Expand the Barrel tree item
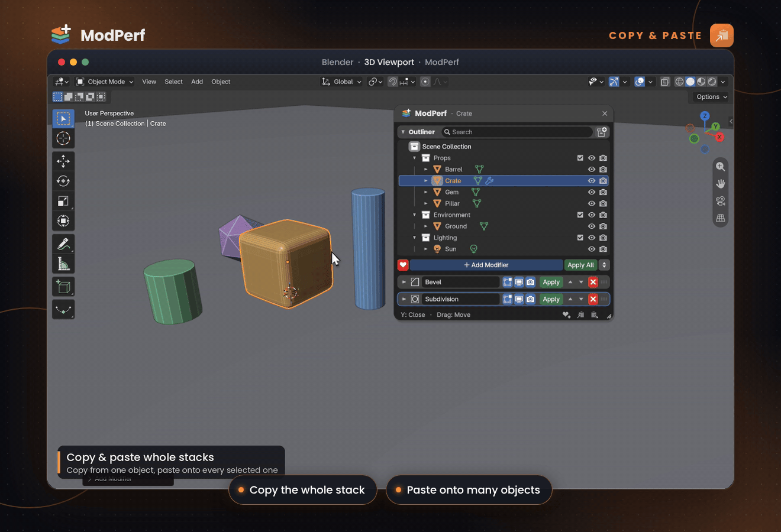This screenshot has height=532, width=781. (425, 169)
